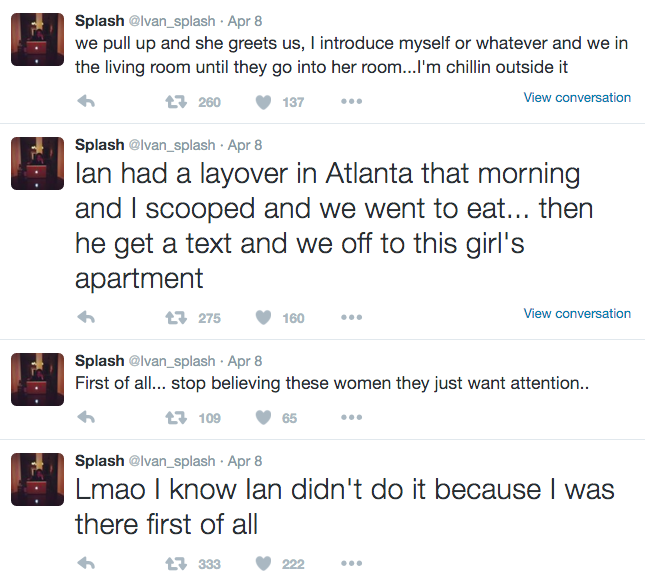Reply to the 'we pull up' tweet
The image size is (645, 584).
click(86, 101)
